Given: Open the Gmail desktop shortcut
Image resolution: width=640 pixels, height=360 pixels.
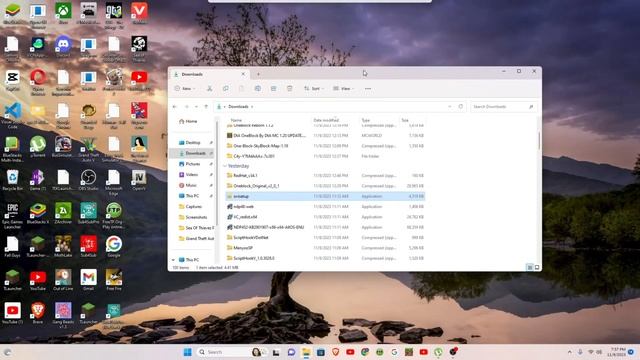Looking at the screenshot, I should 89,280.
